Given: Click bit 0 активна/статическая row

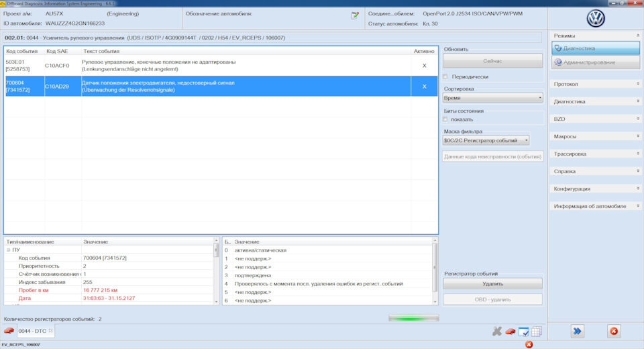Looking at the screenshot, I should (x=328, y=250).
